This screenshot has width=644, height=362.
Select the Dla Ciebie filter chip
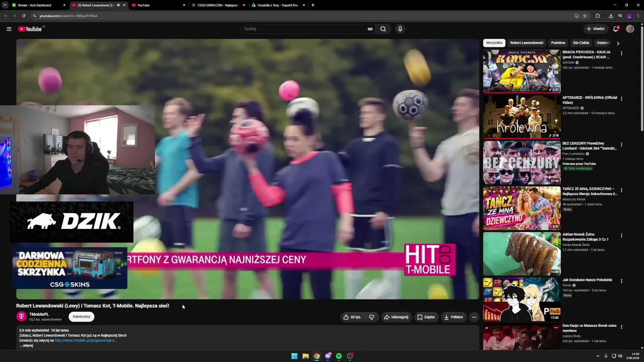581,43
